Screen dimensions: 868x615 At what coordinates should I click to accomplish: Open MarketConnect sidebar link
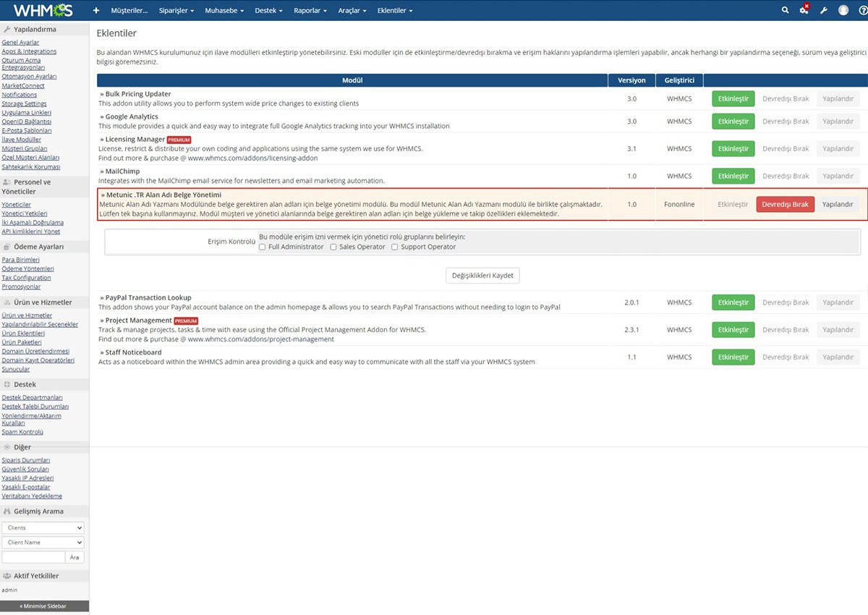pos(23,86)
